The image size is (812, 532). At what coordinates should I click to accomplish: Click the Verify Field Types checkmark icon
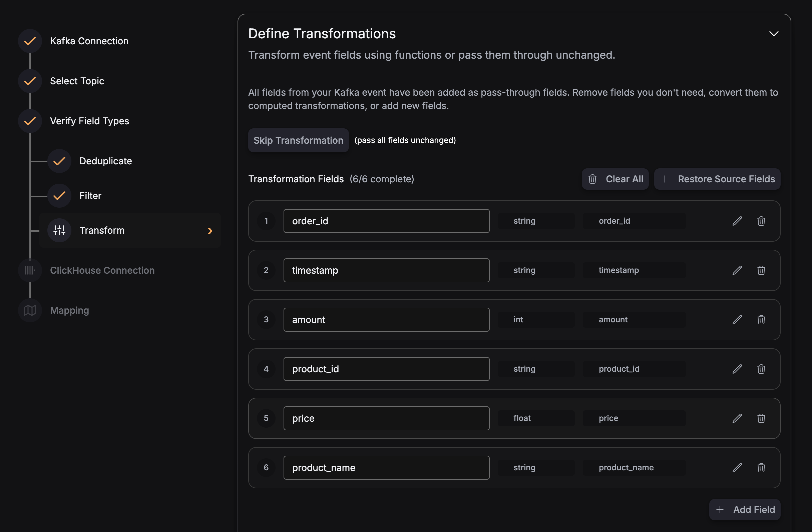(x=30, y=121)
